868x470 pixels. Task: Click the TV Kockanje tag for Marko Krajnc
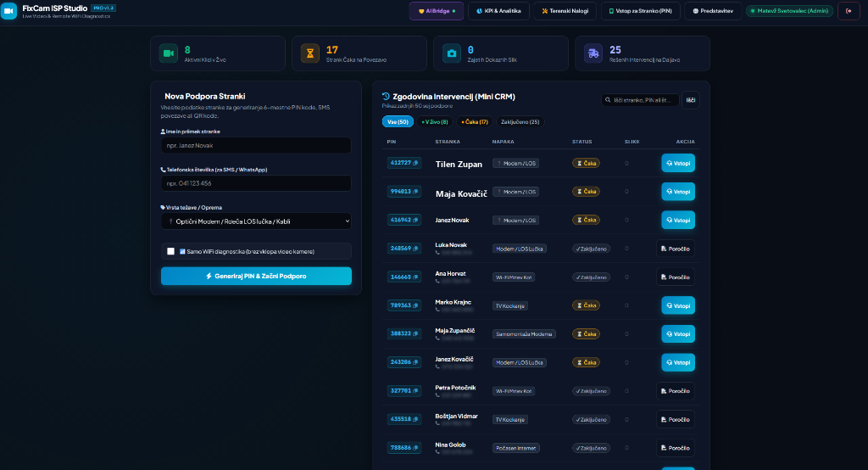(509, 306)
